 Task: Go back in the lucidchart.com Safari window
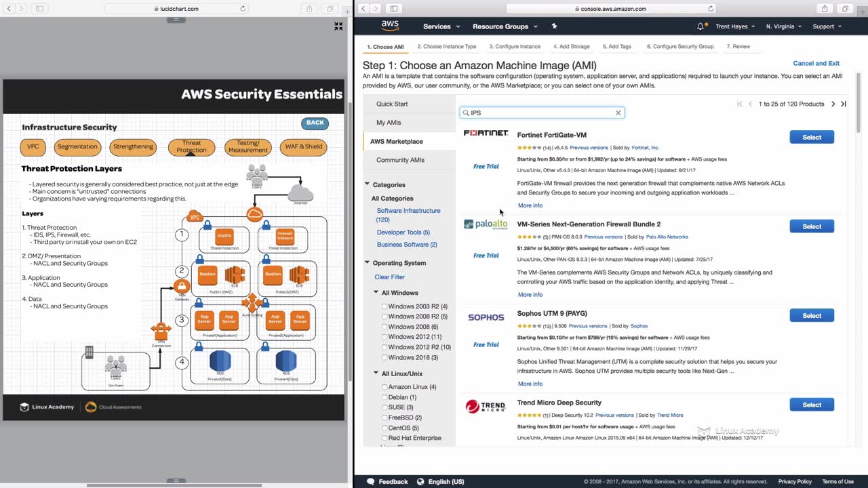(7, 9)
